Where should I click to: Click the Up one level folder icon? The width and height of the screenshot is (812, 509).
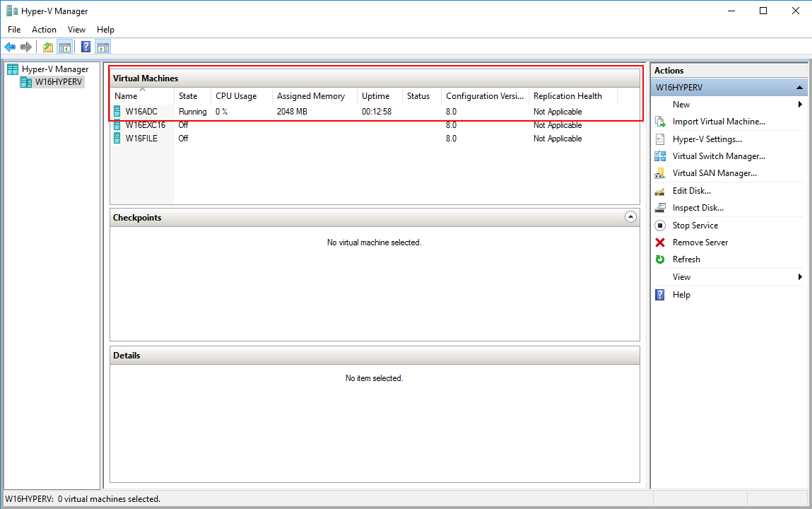point(47,47)
